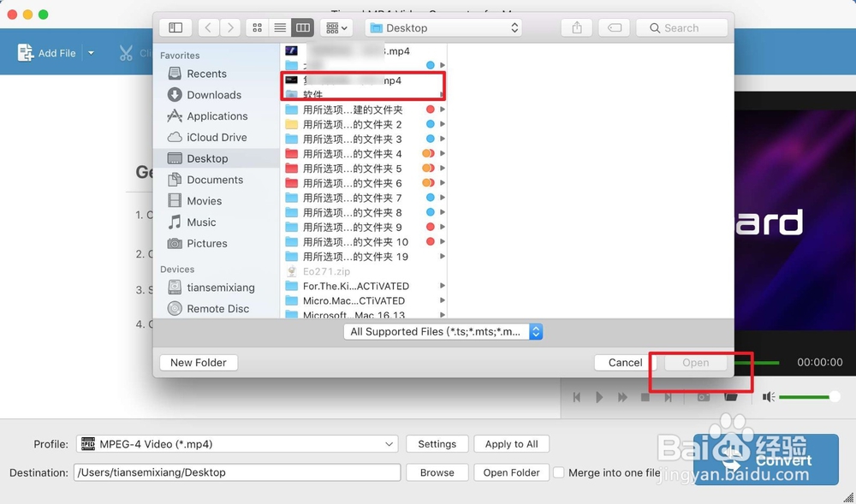Screen dimensions: 856x504
Task: Expand arrow of 用所选项…的文件夹 19
Action: [x=443, y=257]
